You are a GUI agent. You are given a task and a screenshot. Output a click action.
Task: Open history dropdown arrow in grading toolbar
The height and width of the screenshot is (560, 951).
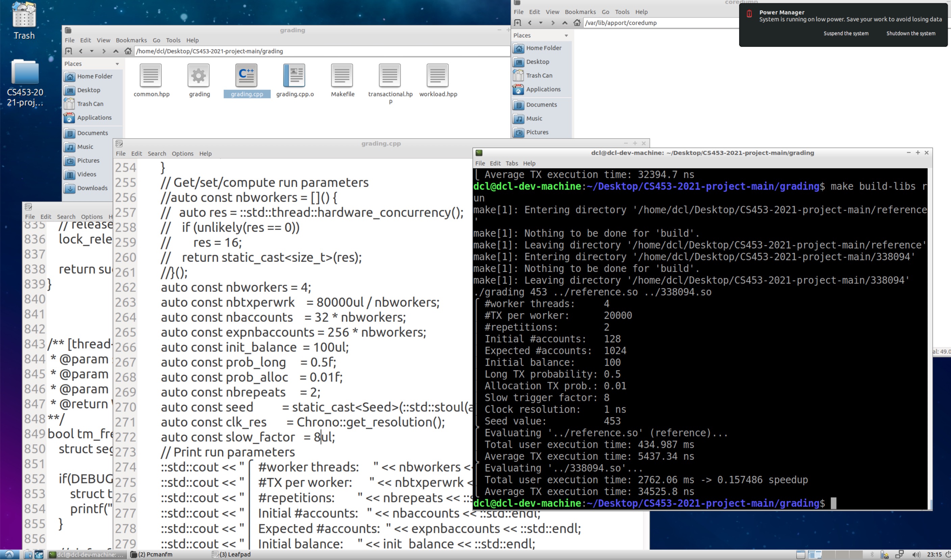[x=92, y=51]
